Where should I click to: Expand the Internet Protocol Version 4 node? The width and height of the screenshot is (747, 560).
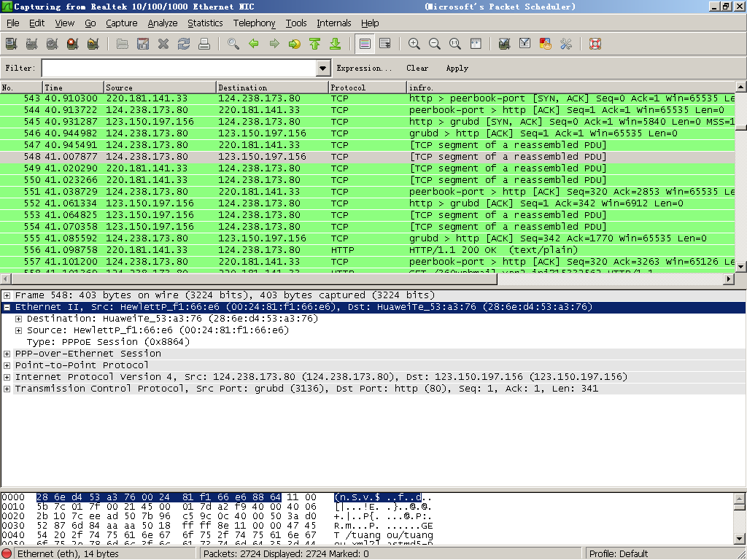pyautogui.click(x=7, y=377)
